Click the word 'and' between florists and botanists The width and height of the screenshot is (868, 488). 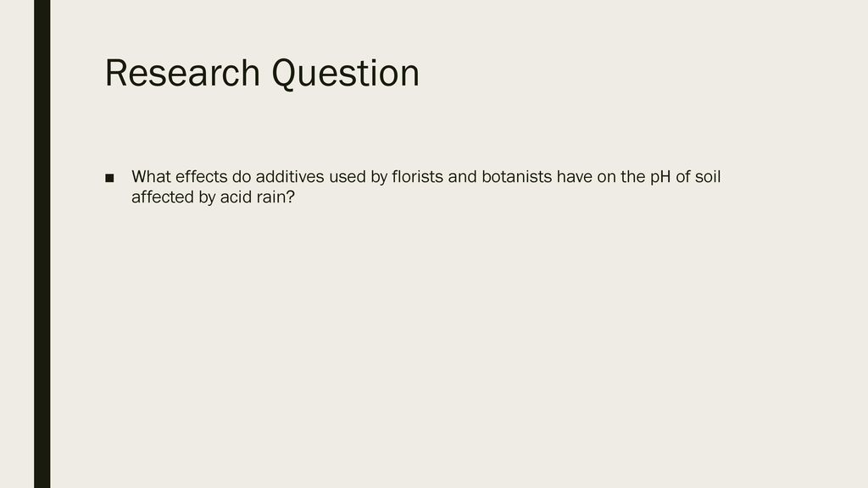point(462,176)
